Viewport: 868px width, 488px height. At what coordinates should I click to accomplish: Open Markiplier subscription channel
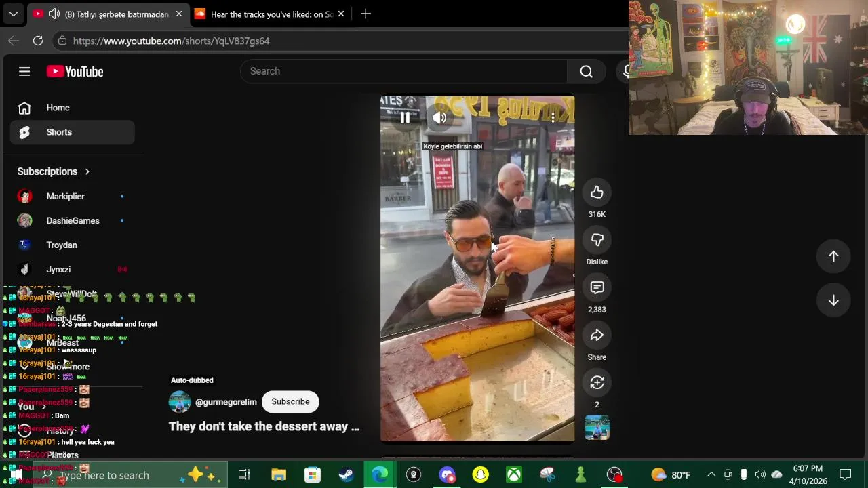(x=73, y=196)
